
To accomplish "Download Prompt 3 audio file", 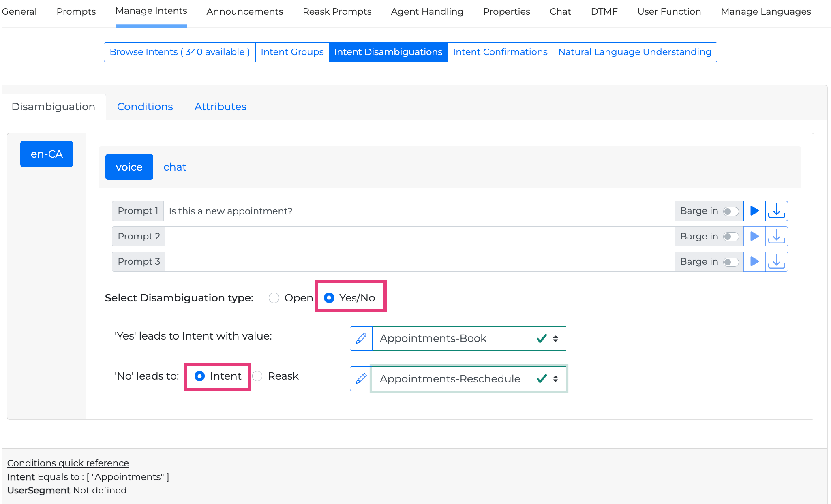I will [x=776, y=262].
